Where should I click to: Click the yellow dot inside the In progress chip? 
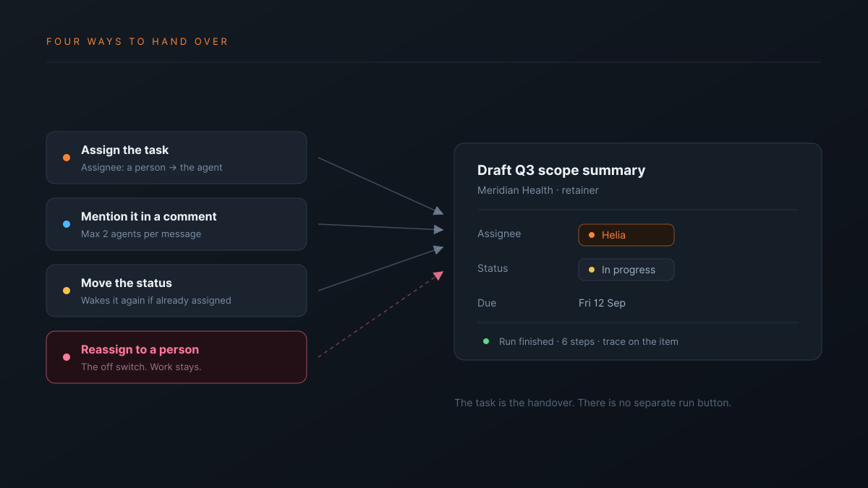(x=592, y=270)
